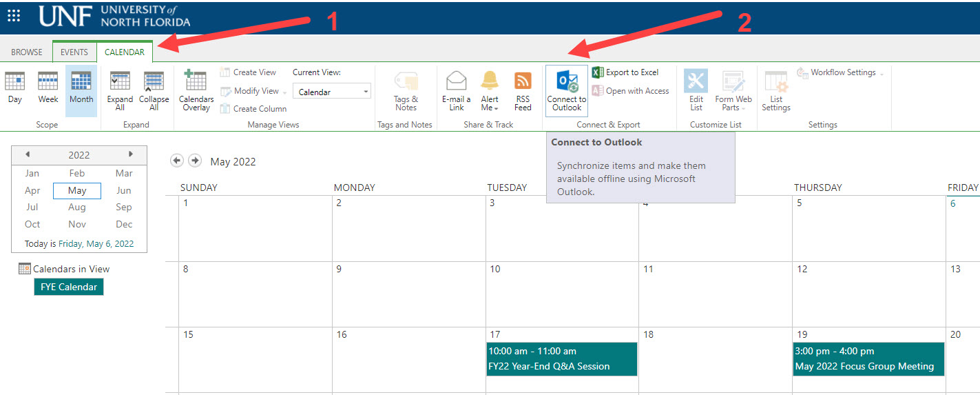Open List Settings

(x=776, y=91)
